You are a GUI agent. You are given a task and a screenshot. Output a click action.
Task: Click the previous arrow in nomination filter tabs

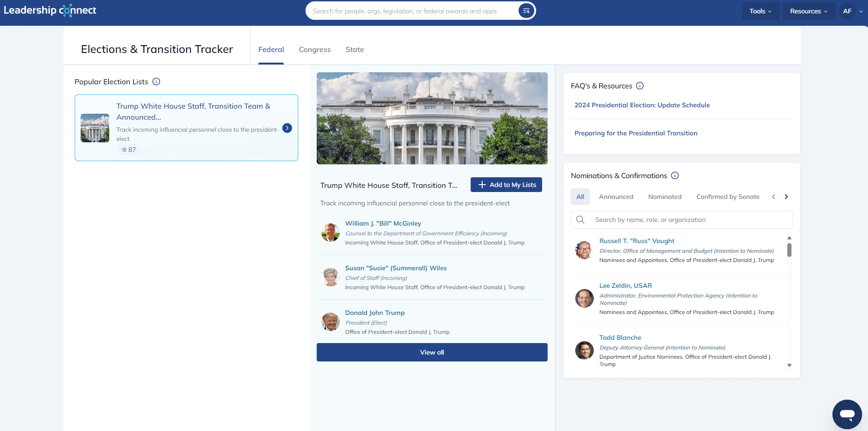[774, 197]
